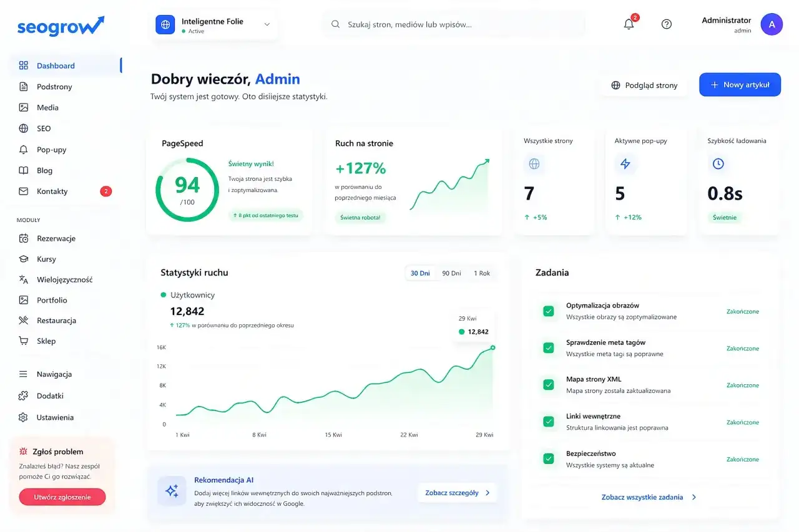Click the Pop-upy bell icon in sidebar
799x532 pixels.
point(24,150)
